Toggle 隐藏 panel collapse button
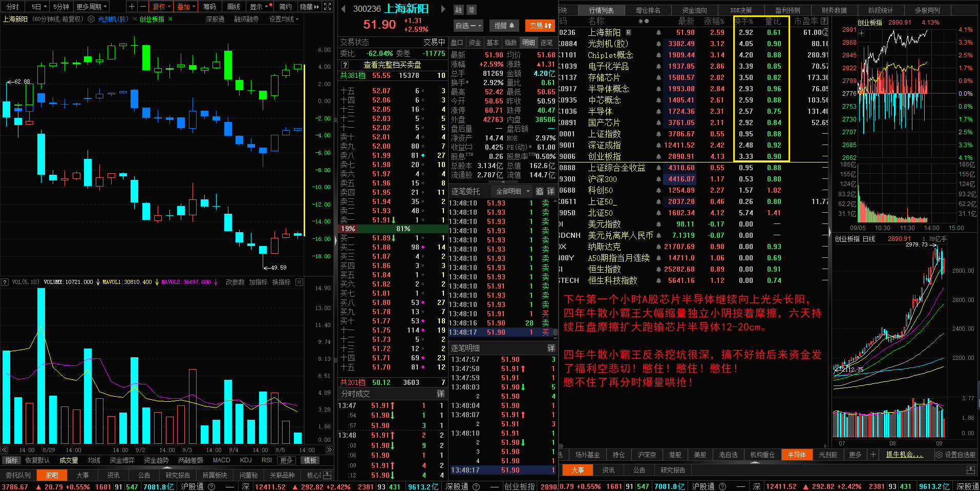 coord(310,7)
